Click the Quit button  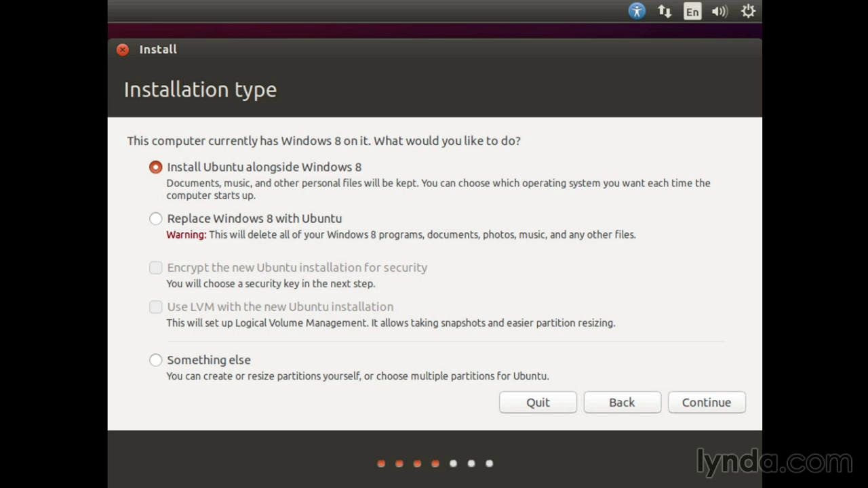pos(538,403)
